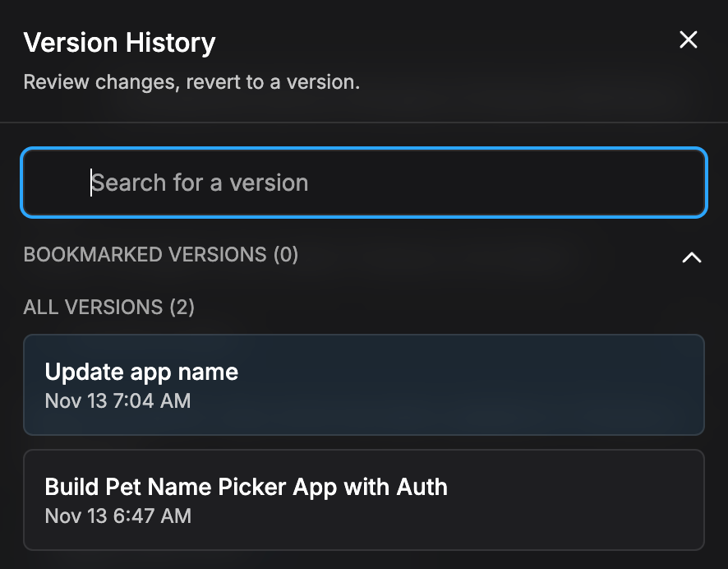Screen dimensions: 728x569
Task: Select Build Pet Name Picker App version
Action: [364, 499]
